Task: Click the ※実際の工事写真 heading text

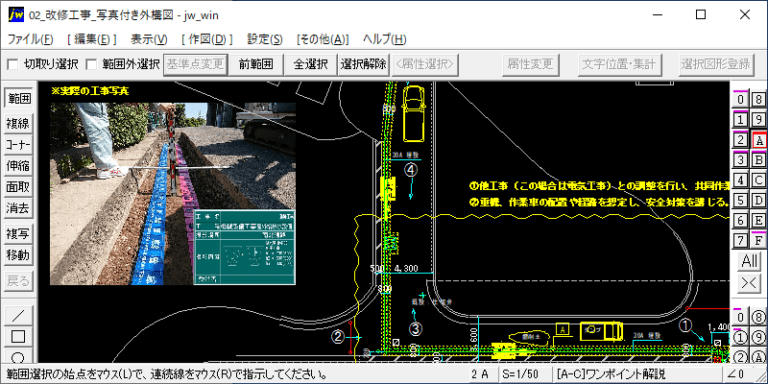Action: pyautogui.click(x=90, y=91)
